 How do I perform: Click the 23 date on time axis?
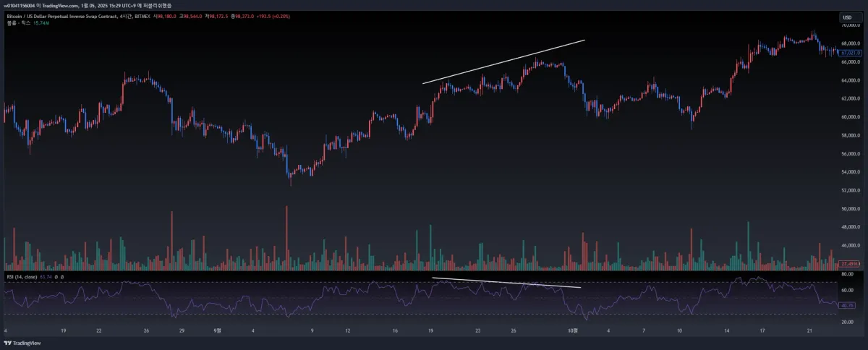(479, 331)
